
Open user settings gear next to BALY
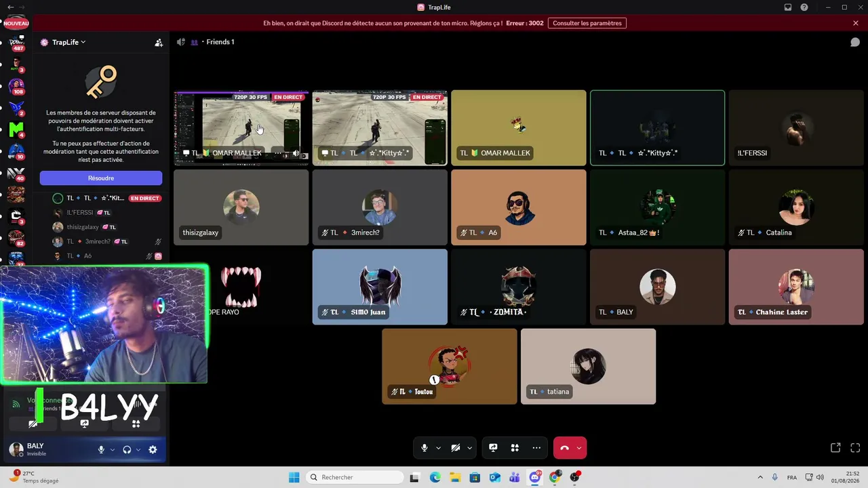(x=153, y=449)
